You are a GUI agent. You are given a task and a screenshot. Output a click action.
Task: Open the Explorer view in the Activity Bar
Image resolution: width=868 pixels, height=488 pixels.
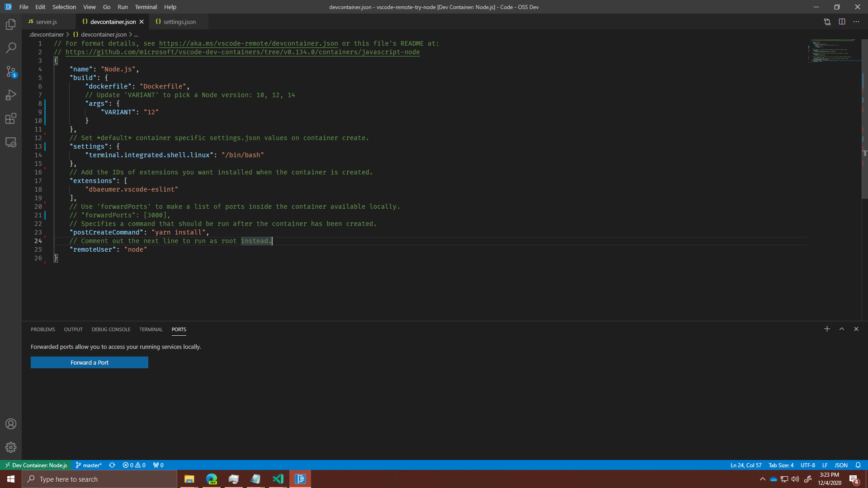(x=11, y=24)
